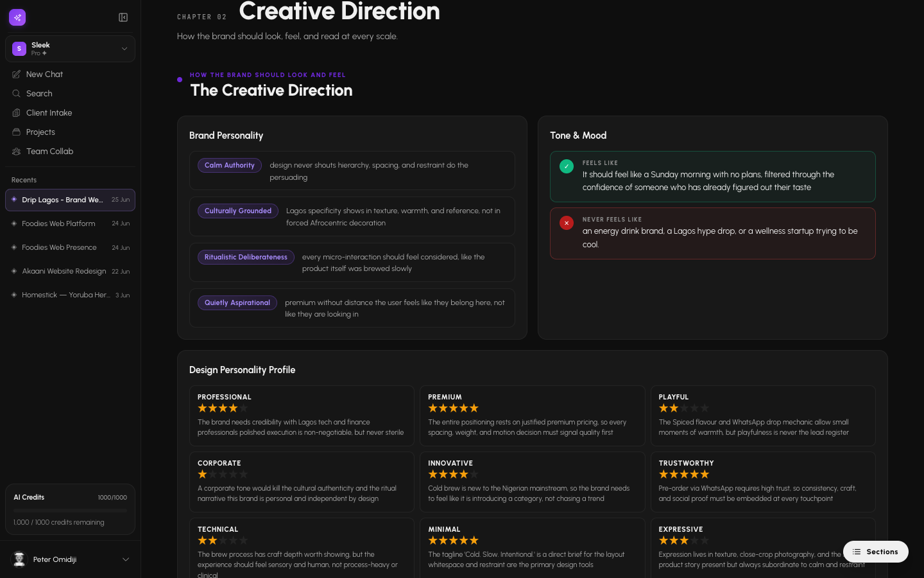Click the Pro plan label under Sleek
This screenshot has width=924, height=578.
click(39, 53)
